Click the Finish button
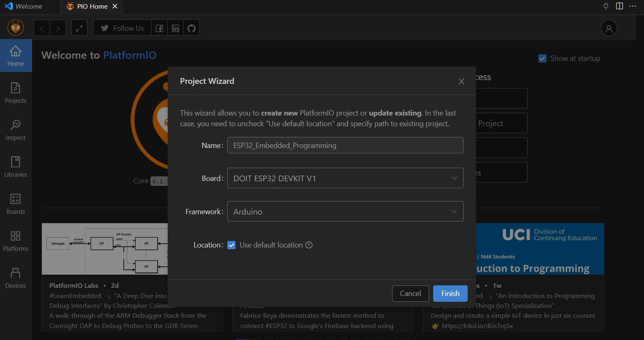The width and height of the screenshot is (644, 340). [450, 294]
